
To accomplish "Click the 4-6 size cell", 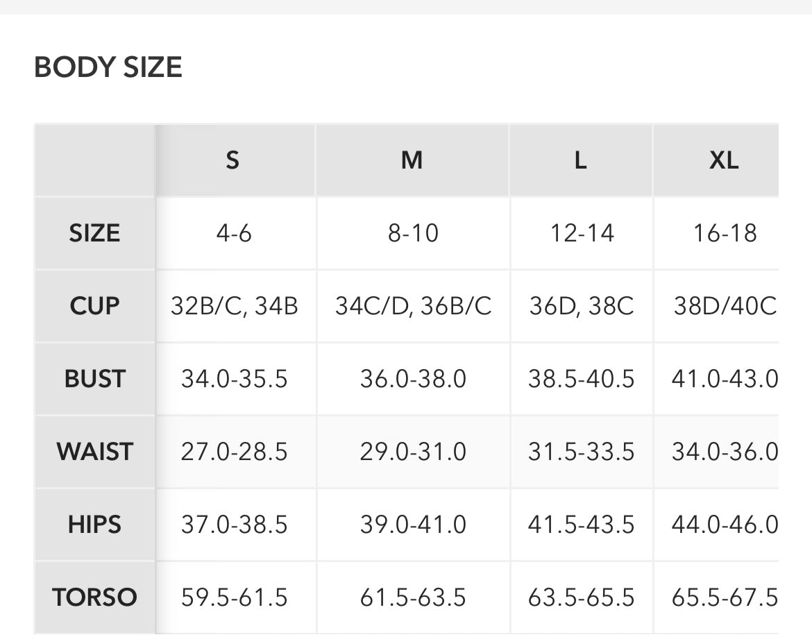I will coord(234,233).
